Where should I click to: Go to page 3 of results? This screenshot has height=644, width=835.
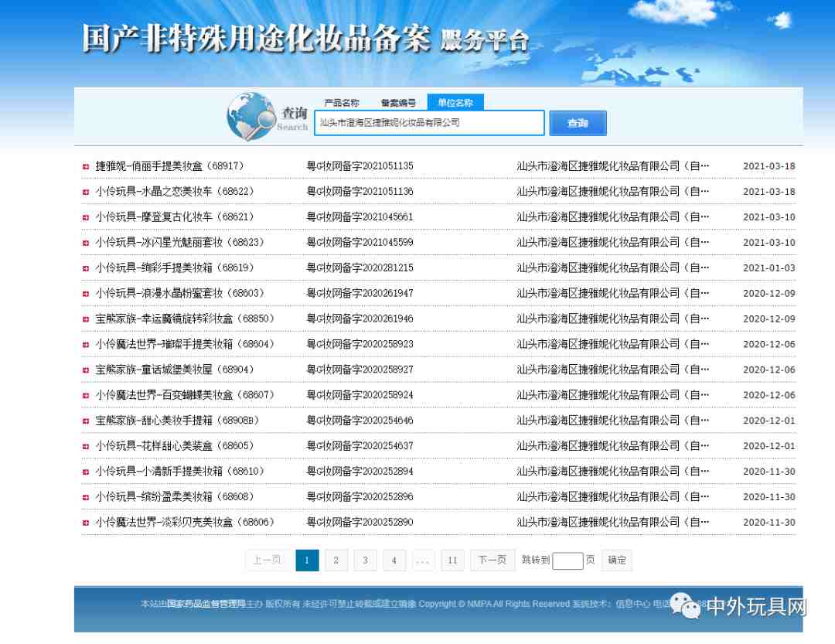pyautogui.click(x=365, y=561)
